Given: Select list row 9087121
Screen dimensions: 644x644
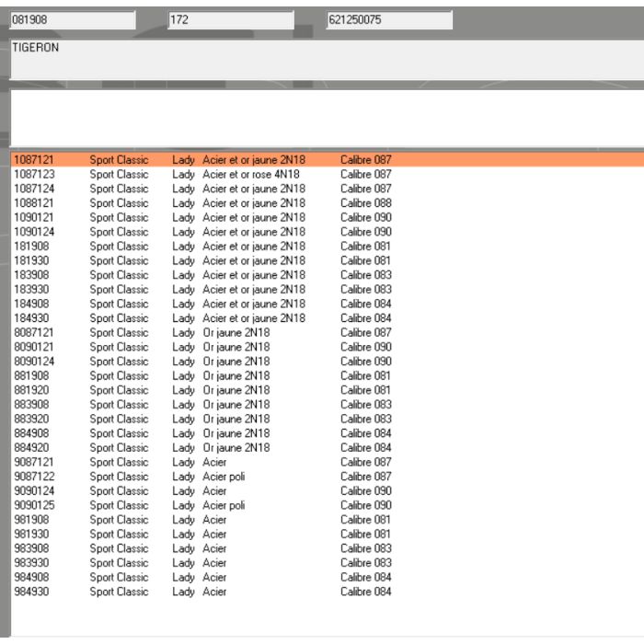Looking at the screenshot, I should (x=327, y=462).
